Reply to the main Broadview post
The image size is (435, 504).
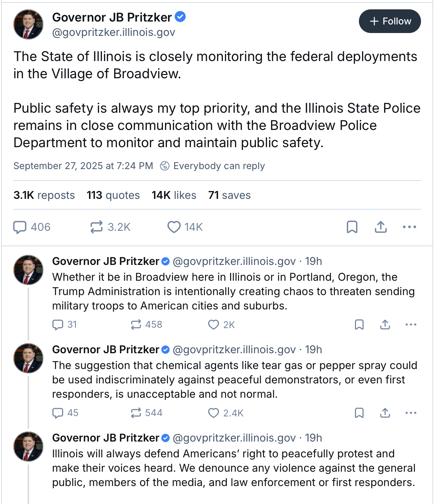(x=20, y=227)
